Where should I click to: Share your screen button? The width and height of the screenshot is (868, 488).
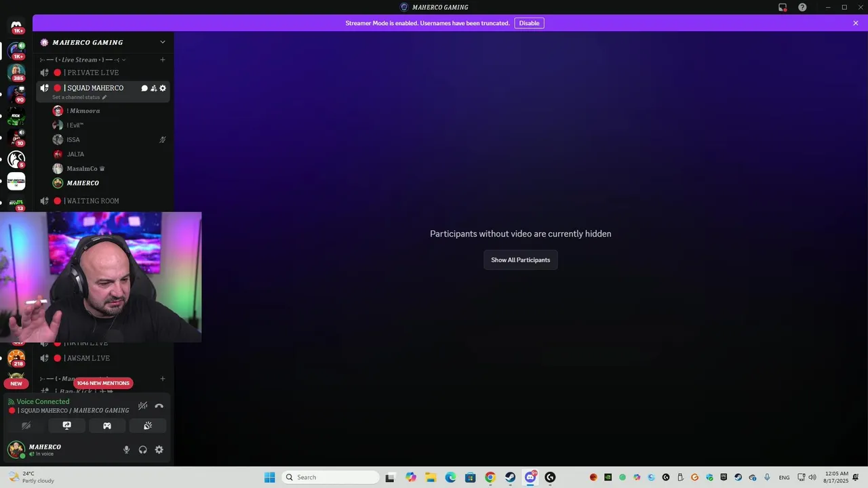66,426
